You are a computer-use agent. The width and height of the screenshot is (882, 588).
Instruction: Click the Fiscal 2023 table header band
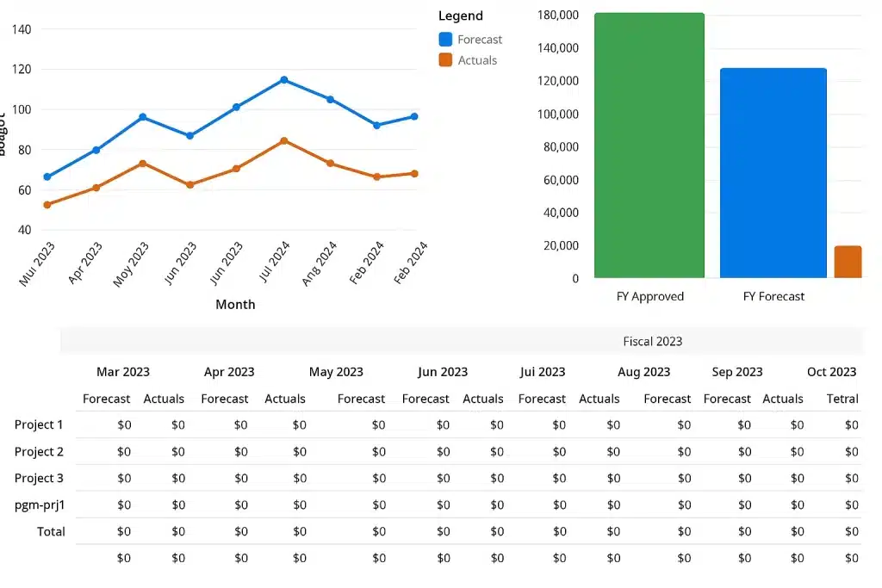[462, 341]
